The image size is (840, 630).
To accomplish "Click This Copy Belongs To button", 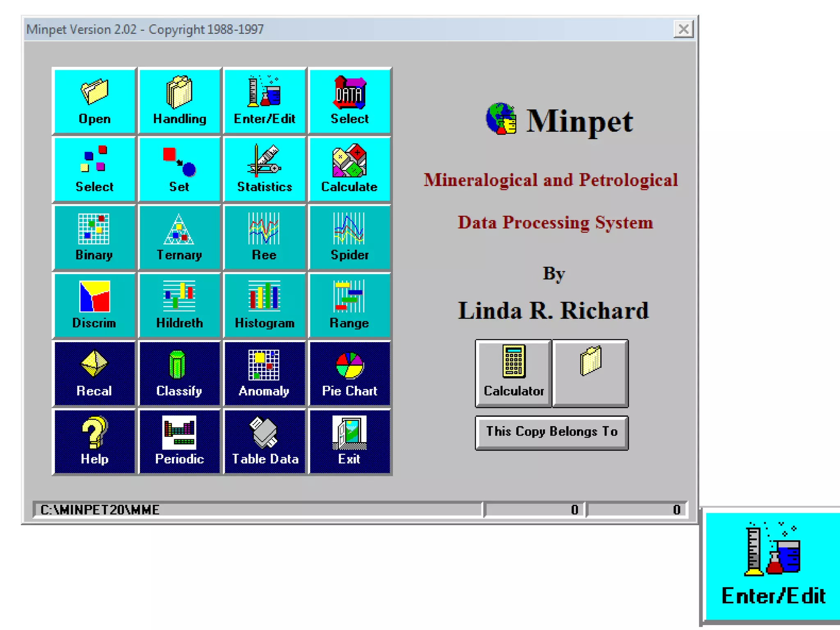I will (x=551, y=432).
